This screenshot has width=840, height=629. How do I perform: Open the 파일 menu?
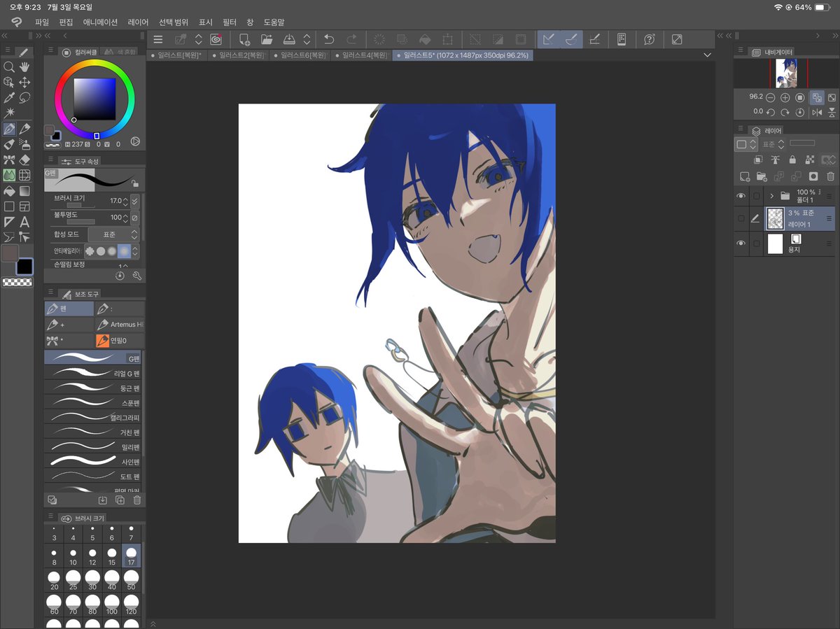(42, 22)
